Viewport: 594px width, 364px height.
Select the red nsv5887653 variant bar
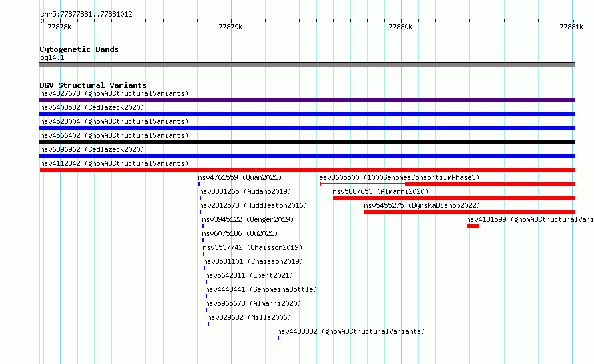455,198
